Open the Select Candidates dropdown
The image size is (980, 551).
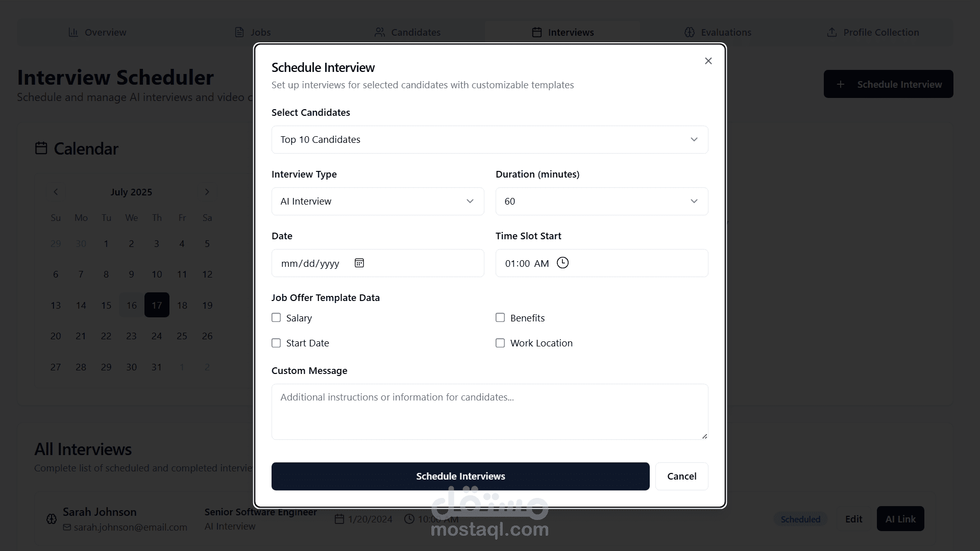489,139
